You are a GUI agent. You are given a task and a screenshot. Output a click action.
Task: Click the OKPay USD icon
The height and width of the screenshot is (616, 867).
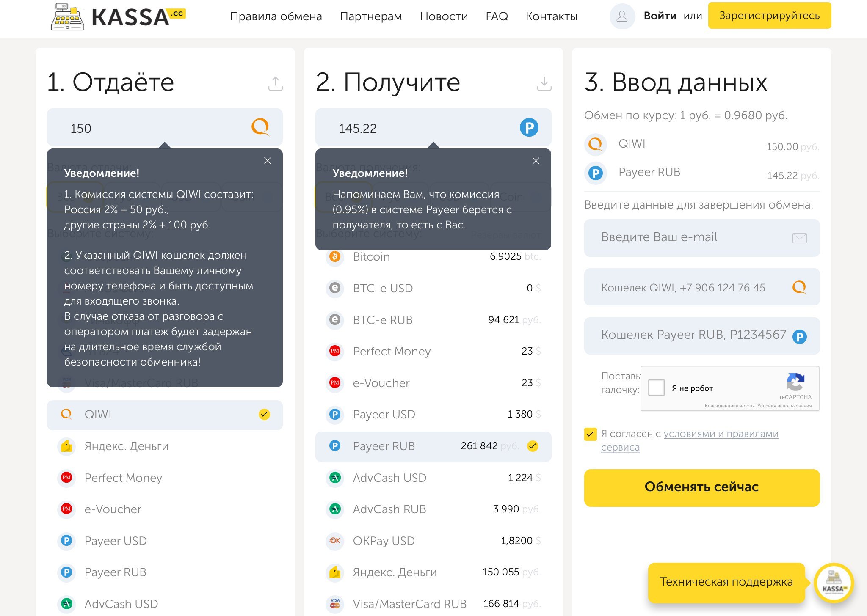[335, 541]
